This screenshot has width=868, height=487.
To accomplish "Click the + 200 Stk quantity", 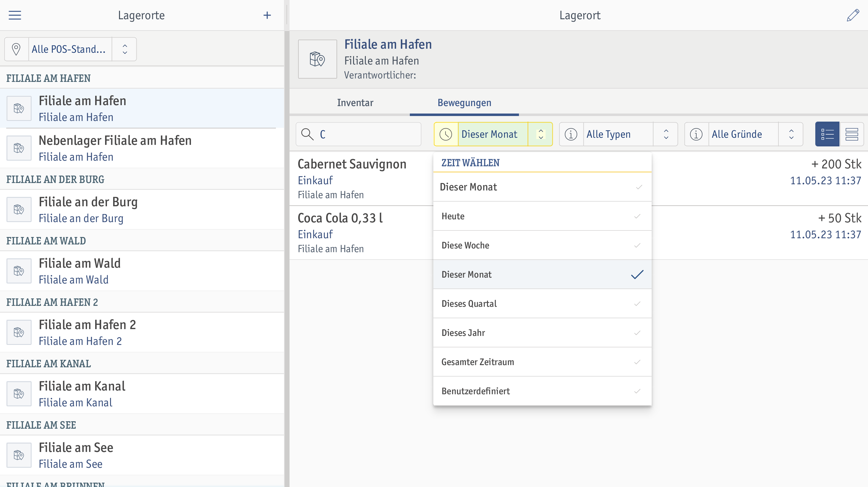I will pos(836,164).
